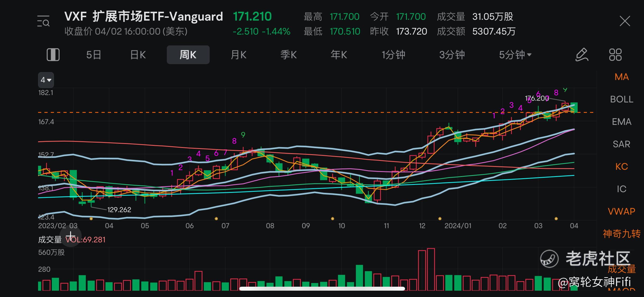Toggle the MA indicator
This screenshot has height=297, width=644.
coord(622,77)
